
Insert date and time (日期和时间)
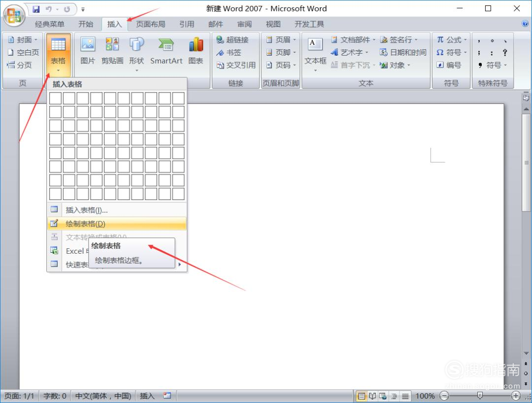(x=403, y=52)
